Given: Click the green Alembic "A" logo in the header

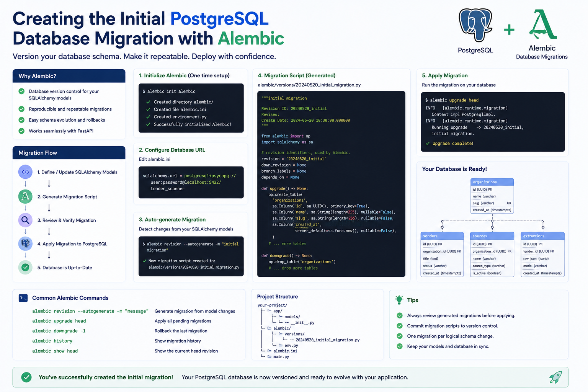Looking at the screenshot, I should tap(543, 24).
